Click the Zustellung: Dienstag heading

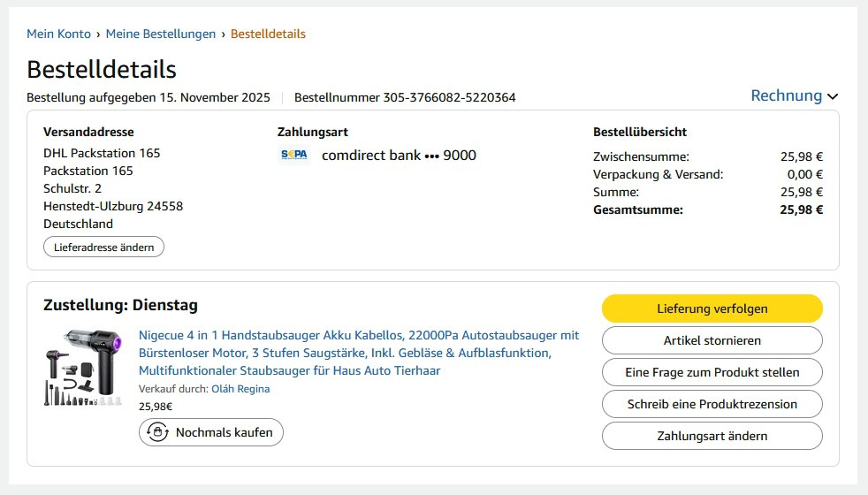(120, 306)
